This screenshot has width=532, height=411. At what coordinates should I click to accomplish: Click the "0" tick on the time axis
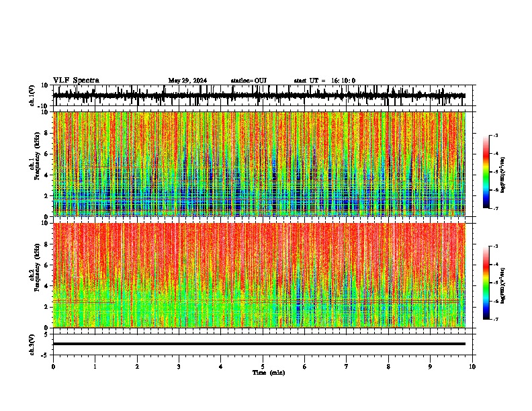point(53,367)
